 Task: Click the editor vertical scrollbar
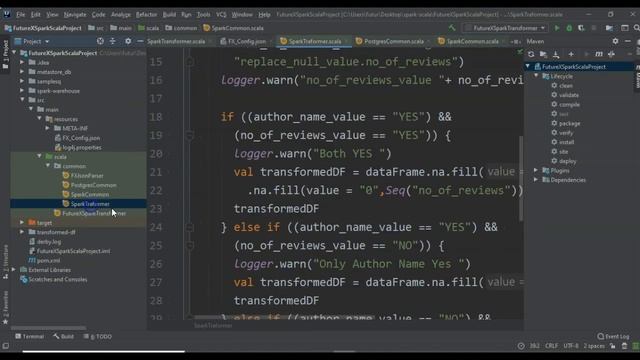[521, 179]
